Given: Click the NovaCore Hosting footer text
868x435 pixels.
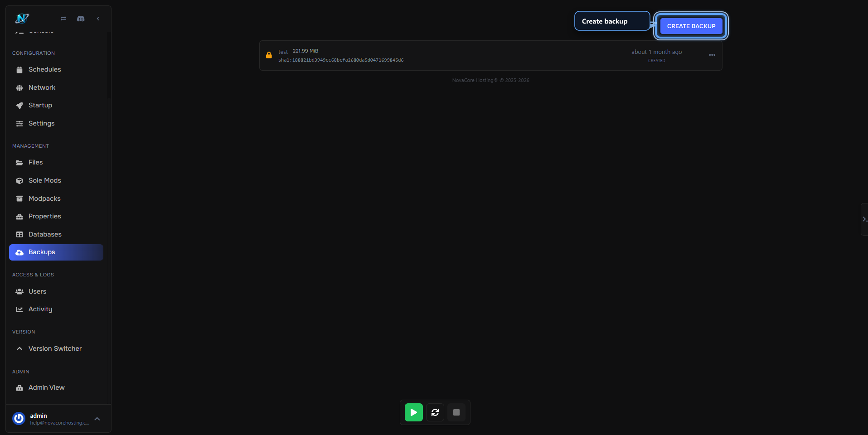Looking at the screenshot, I should pyautogui.click(x=490, y=80).
